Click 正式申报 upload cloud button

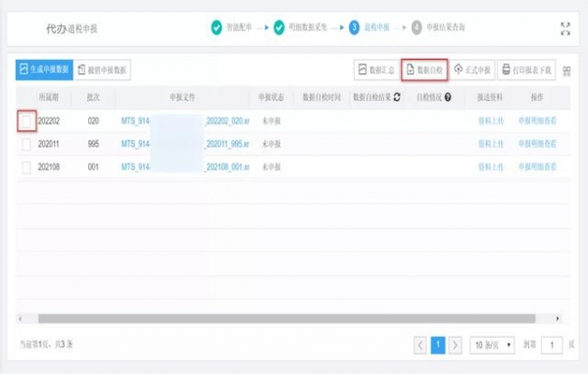472,70
